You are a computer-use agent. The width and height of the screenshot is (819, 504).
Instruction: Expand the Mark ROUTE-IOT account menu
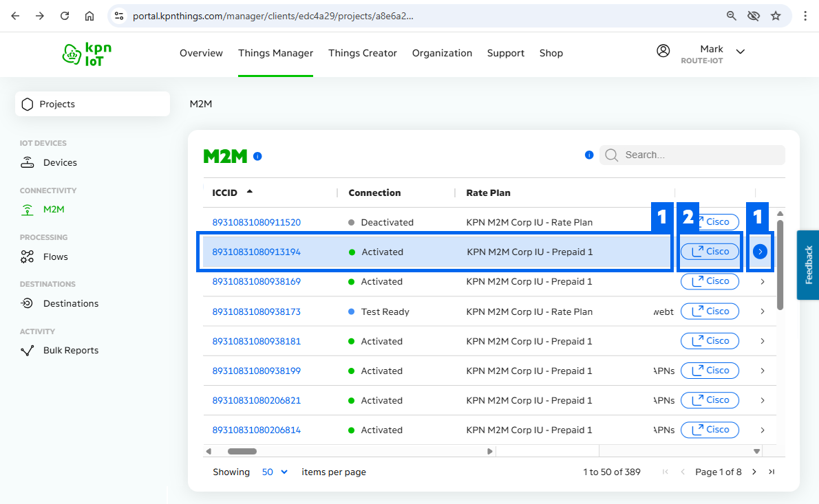coord(741,52)
